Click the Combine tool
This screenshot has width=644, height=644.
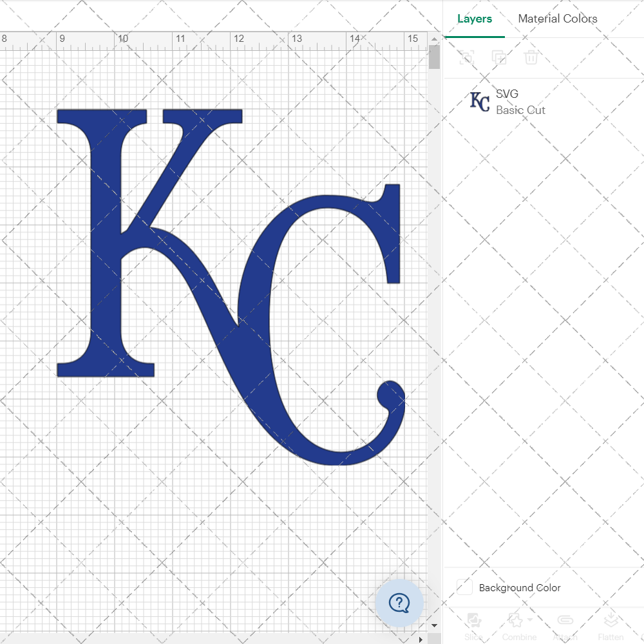(x=518, y=627)
